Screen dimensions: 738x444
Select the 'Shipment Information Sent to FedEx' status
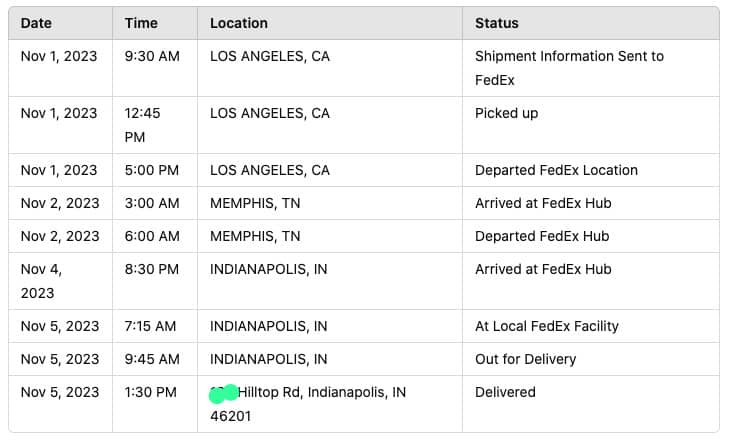click(569, 68)
